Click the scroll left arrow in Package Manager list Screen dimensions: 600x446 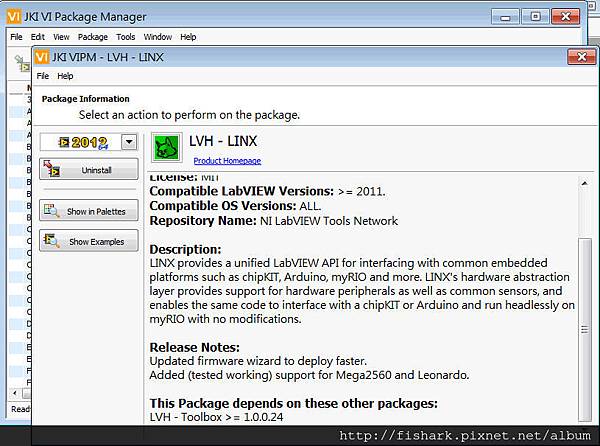coord(15,393)
